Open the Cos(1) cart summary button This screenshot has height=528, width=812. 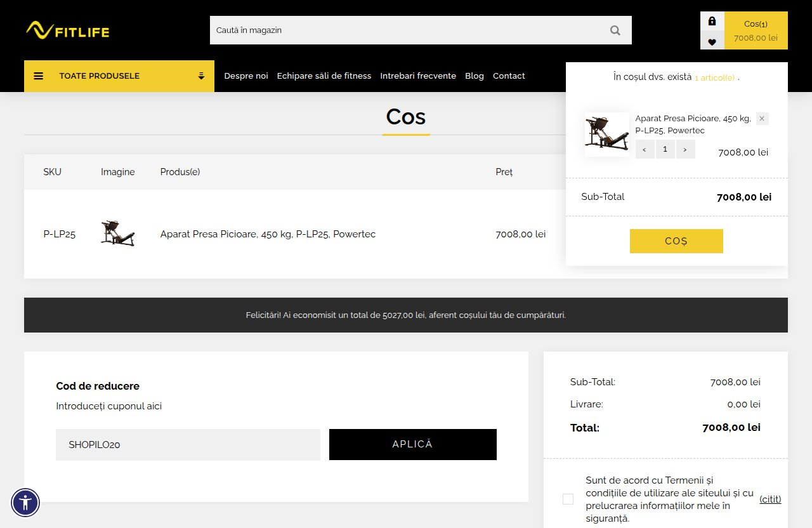pyautogui.click(x=756, y=30)
